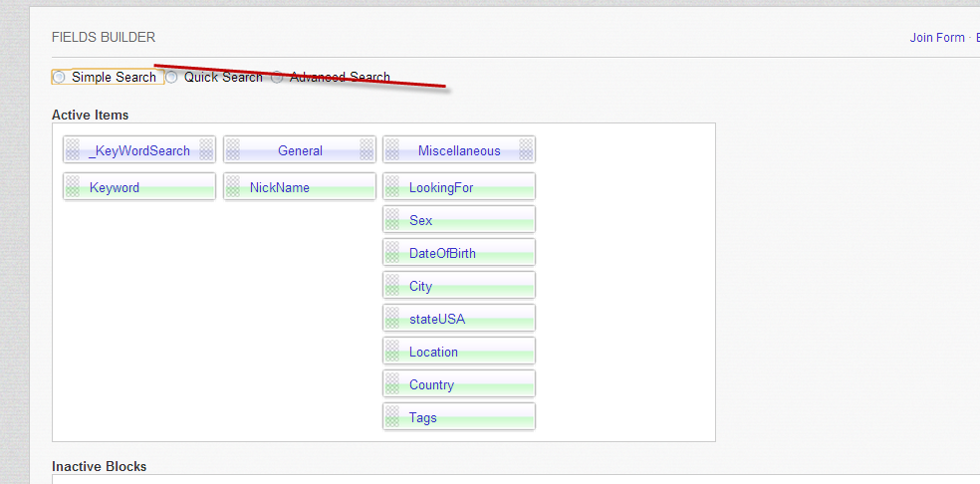
Task: Click the _KeyWordSearch block header
Action: [x=139, y=150]
